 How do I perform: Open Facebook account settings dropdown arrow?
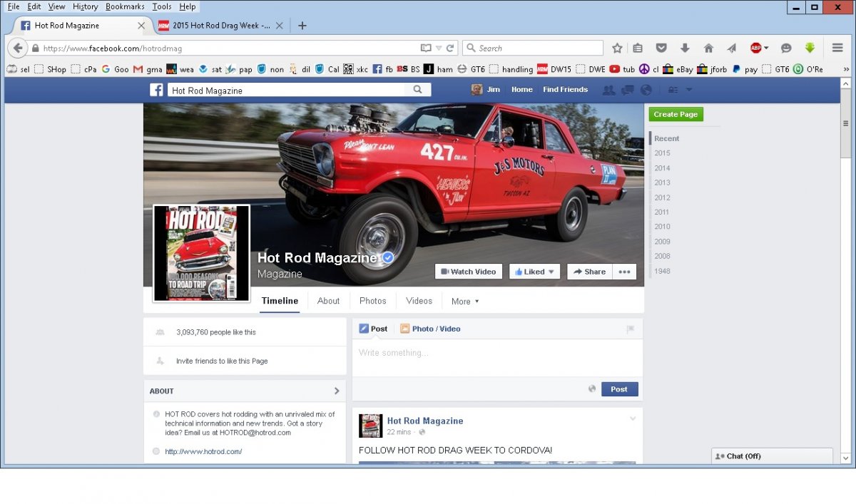[x=689, y=90]
